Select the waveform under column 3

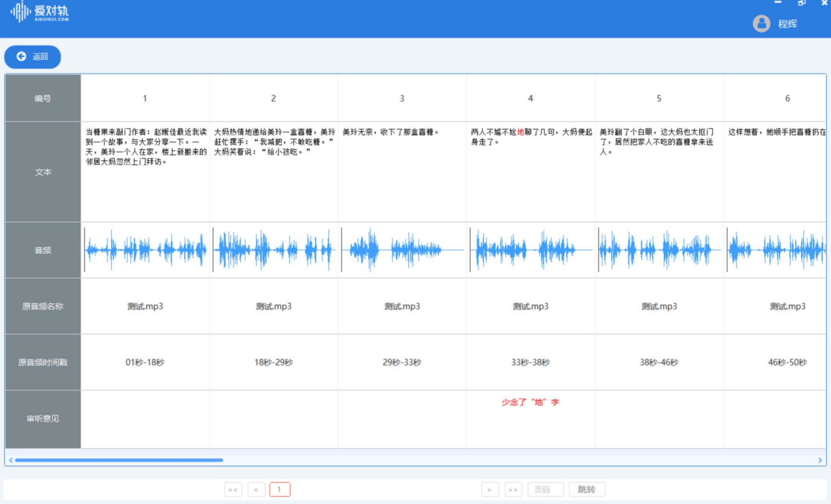(x=402, y=250)
